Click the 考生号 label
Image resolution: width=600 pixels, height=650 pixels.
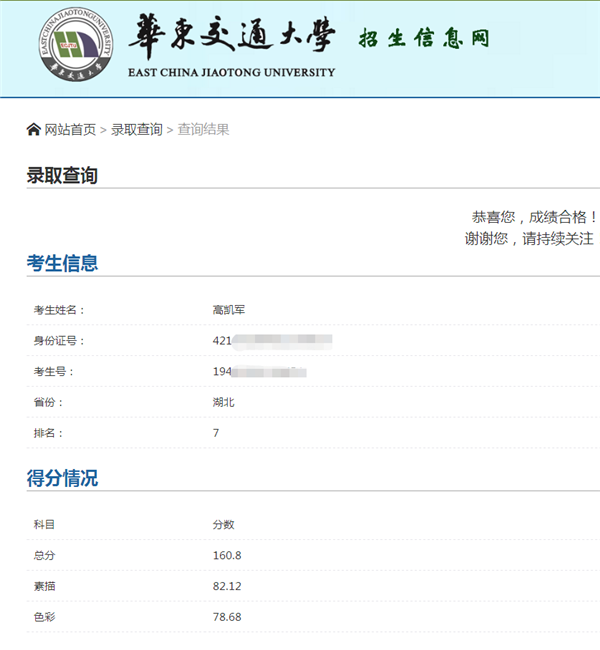[x=54, y=371]
